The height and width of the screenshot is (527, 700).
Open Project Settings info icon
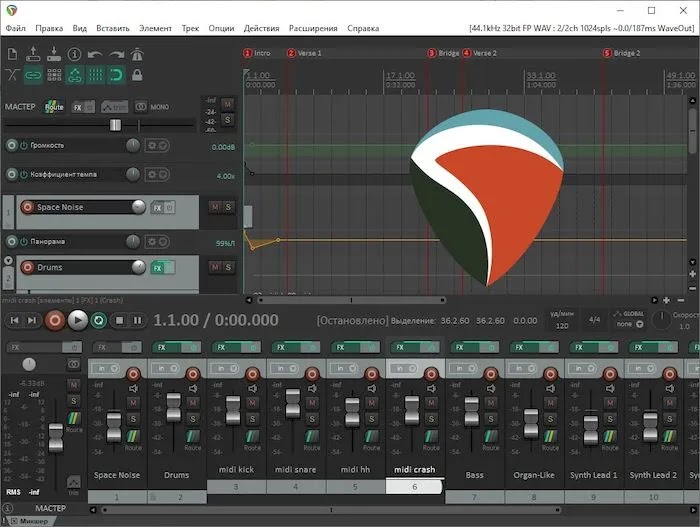point(74,54)
